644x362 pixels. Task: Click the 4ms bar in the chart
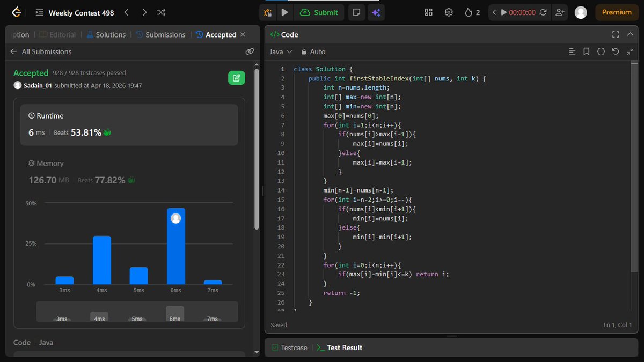pyautogui.click(x=101, y=260)
